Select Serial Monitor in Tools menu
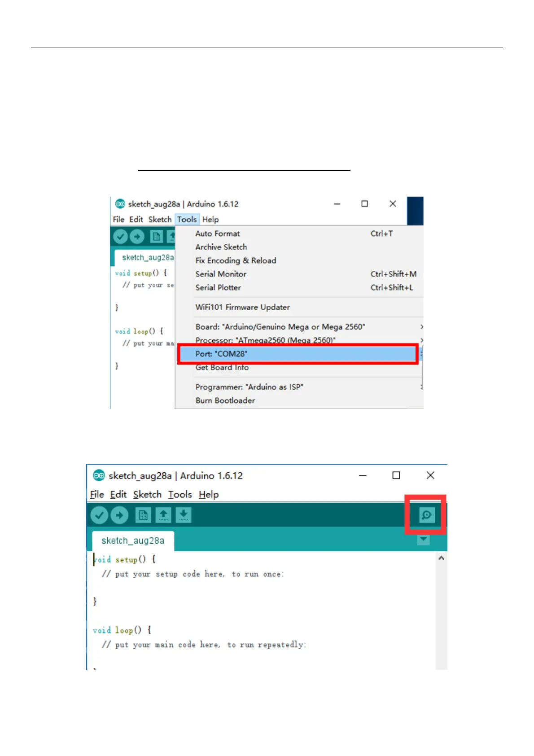Screen dimensions: 534x756 pyautogui.click(x=298, y=274)
